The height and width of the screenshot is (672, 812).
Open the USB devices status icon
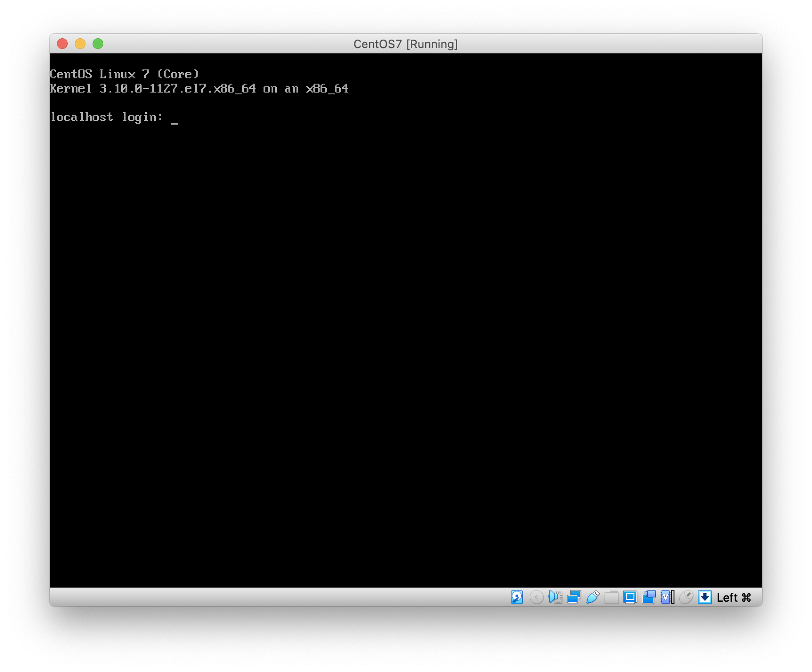coord(593,597)
